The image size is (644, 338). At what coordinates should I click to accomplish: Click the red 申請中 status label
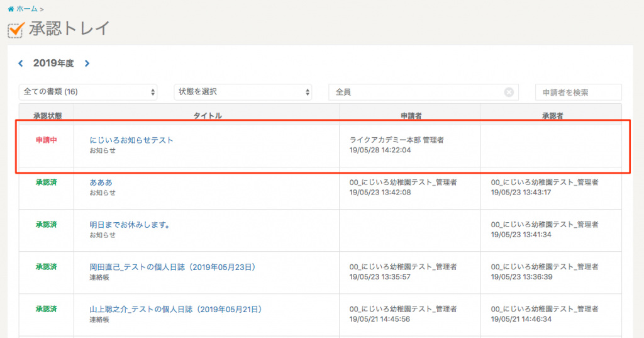point(47,140)
